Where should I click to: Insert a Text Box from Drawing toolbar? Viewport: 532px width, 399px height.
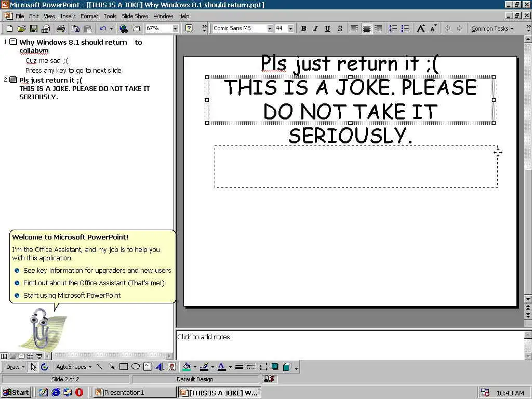(147, 367)
